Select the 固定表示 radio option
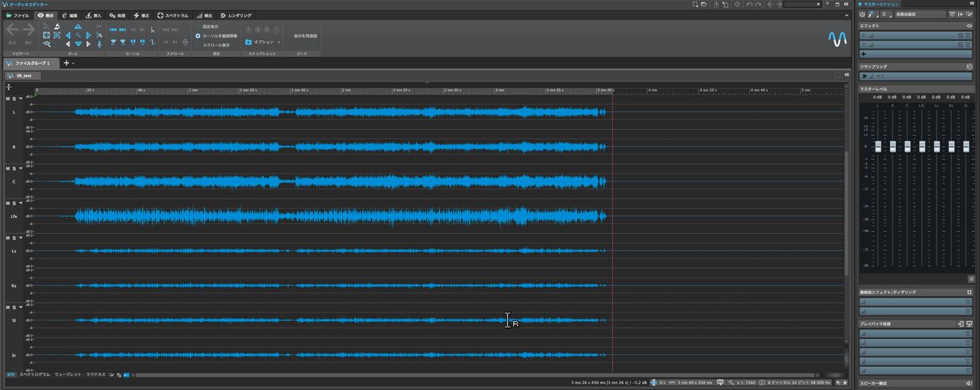The width and height of the screenshot is (980, 390). pos(198,26)
